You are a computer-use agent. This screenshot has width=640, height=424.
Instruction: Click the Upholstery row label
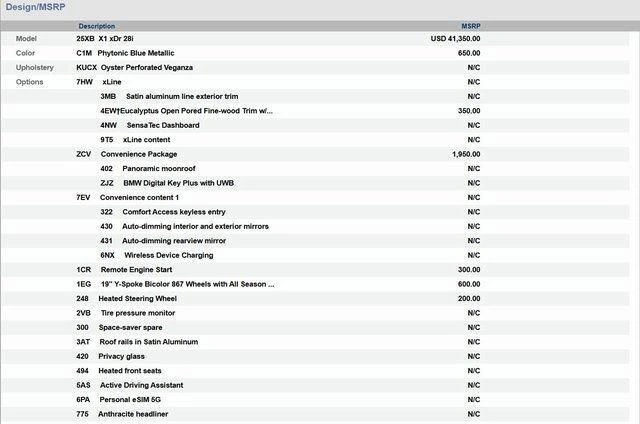35,67
